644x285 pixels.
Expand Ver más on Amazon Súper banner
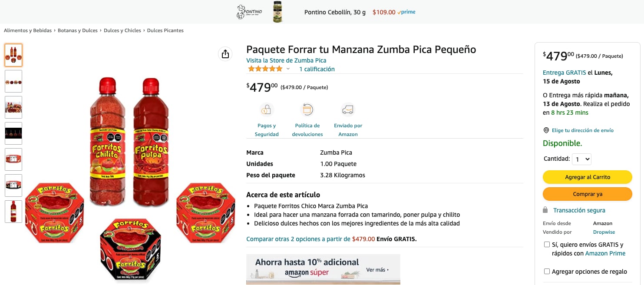point(377,270)
